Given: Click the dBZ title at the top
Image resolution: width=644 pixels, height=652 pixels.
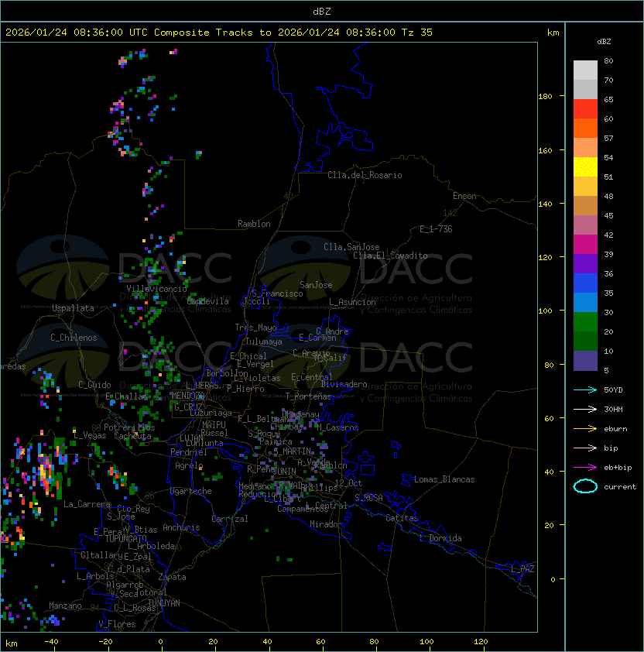Looking at the screenshot, I should 322,11.
